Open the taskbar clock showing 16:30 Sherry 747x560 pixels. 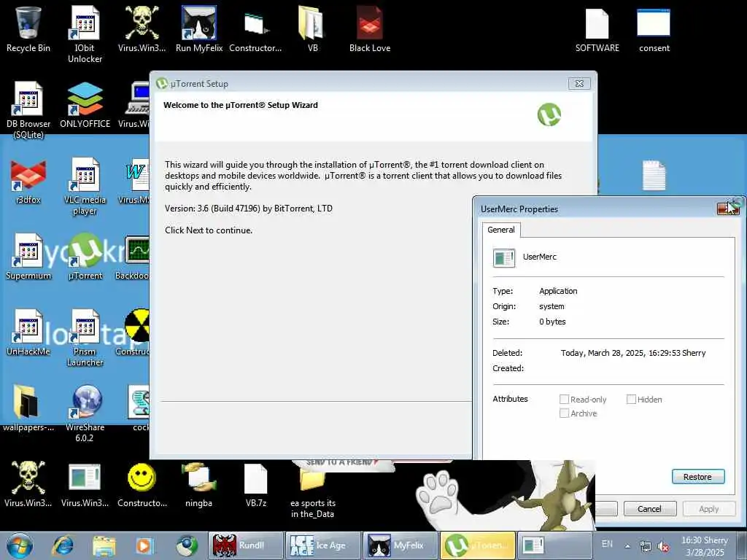(x=705, y=546)
